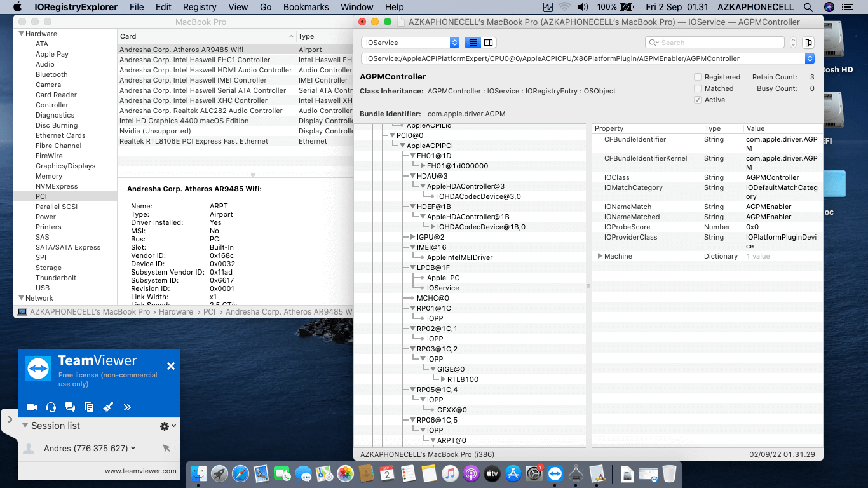The height and width of the screenshot is (488, 868).
Task: Click the TeamViewer headset audio icon
Action: coord(51,407)
